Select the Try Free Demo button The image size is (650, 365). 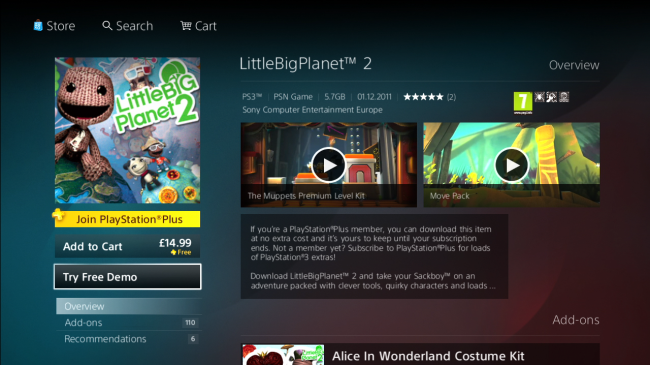point(127,277)
